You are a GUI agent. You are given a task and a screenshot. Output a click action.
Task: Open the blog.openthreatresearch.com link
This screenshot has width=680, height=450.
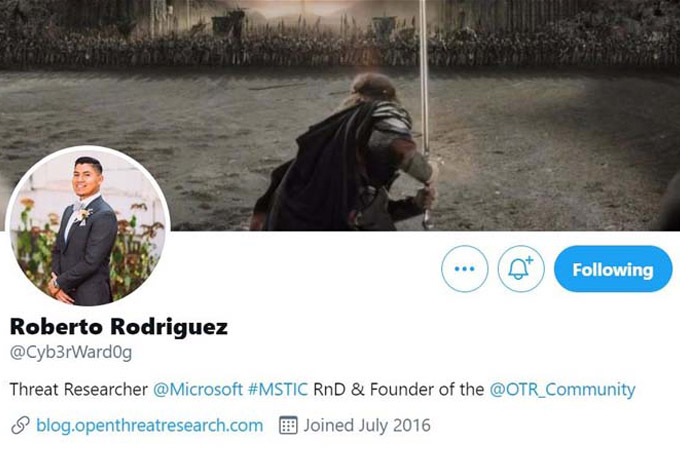tap(150, 425)
